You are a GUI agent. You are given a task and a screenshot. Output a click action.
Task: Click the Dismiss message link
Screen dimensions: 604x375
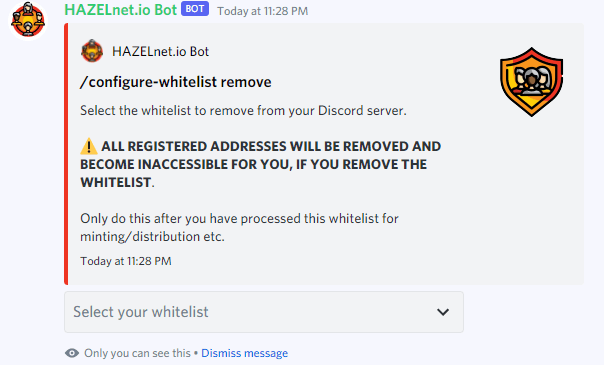click(245, 353)
